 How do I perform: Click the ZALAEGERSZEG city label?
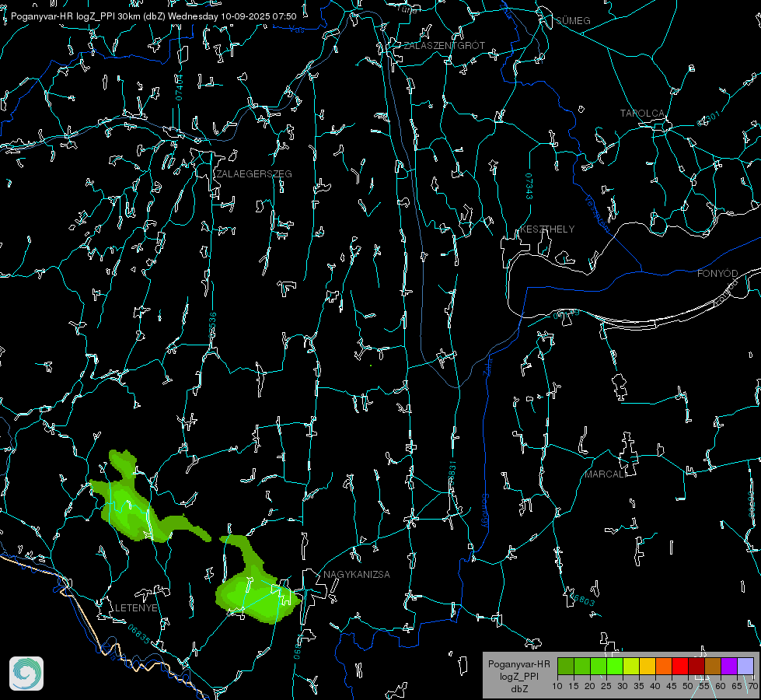click(254, 174)
